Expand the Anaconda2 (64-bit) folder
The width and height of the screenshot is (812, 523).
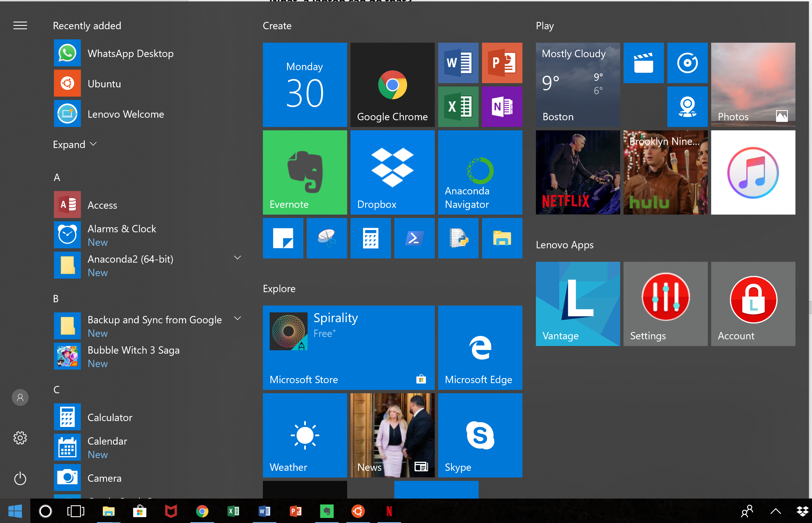[237, 258]
